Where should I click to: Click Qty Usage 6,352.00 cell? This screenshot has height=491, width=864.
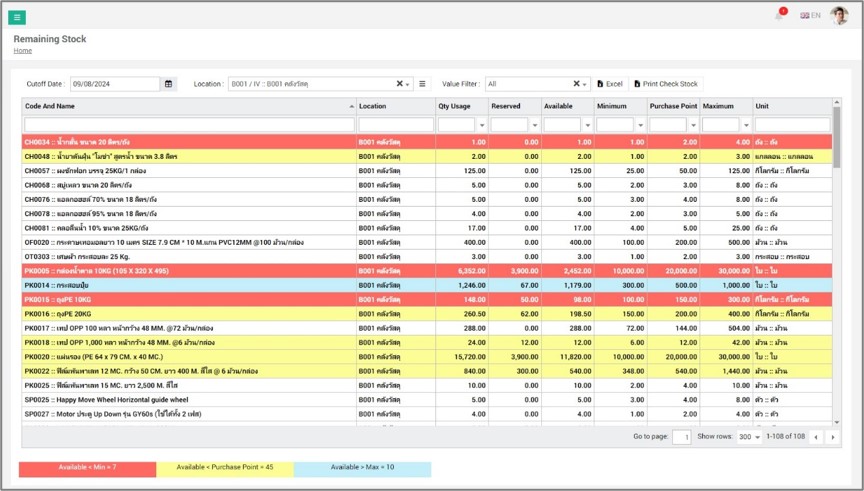(x=462, y=271)
